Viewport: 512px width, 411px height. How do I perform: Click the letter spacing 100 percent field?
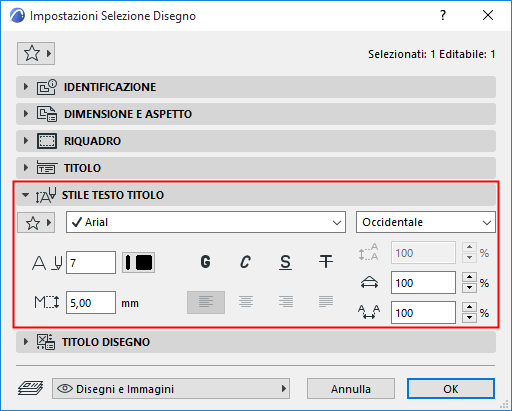[x=423, y=313]
